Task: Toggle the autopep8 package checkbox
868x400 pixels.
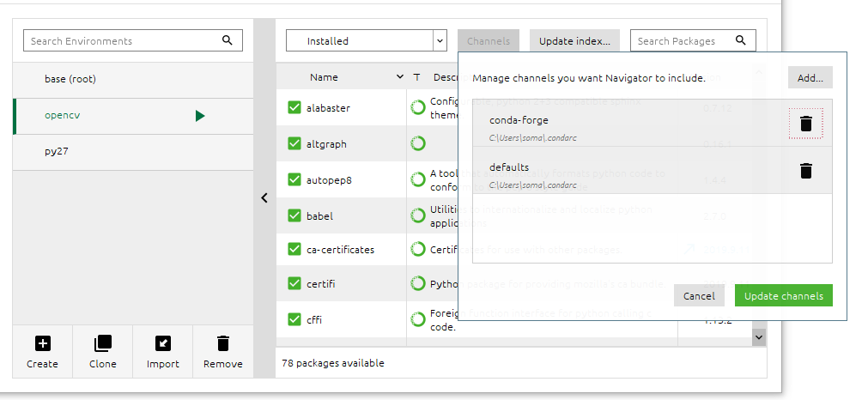Action: (x=294, y=180)
